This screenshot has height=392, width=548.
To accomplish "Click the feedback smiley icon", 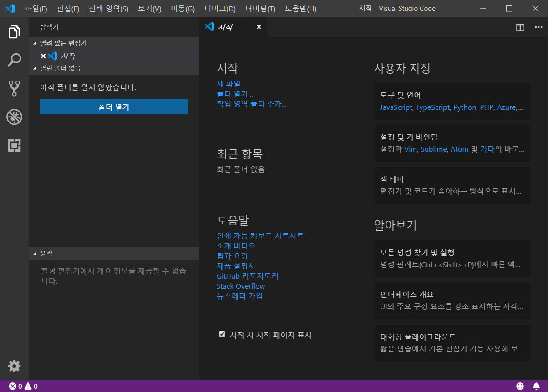I will click(x=520, y=386).
